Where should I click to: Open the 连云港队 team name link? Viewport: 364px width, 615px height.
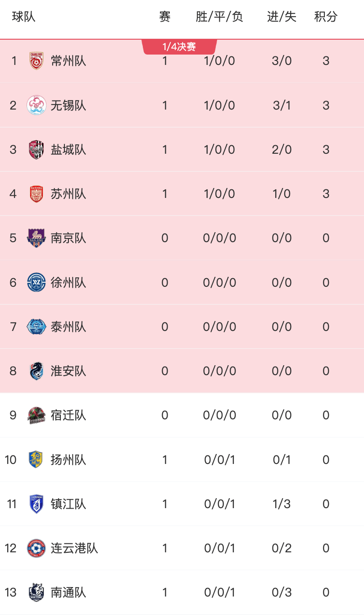pyautogui.click(x=74, y=548)
